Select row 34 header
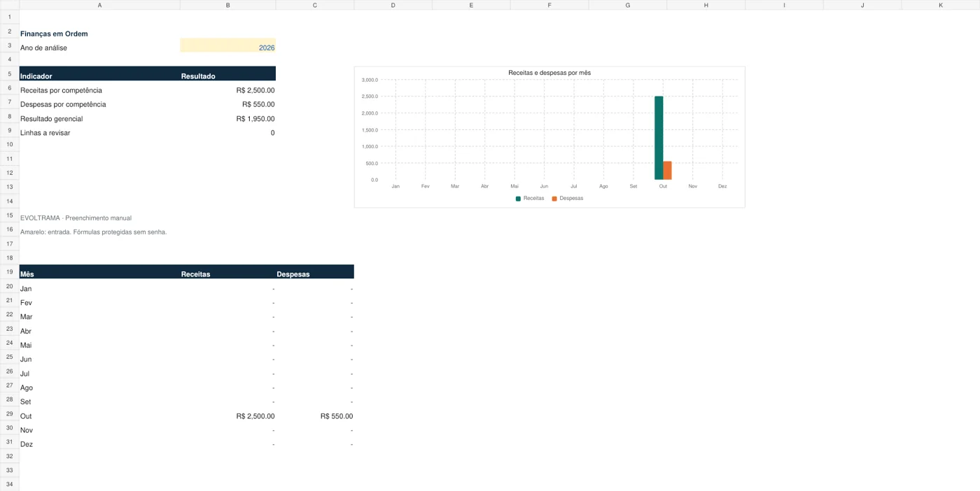Image resolution: width=980 pixels, height=491 pixels. coord(10,484)
